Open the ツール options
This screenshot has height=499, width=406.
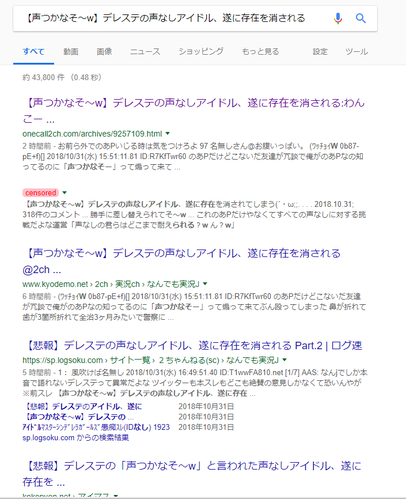click(x=356, y=52)
